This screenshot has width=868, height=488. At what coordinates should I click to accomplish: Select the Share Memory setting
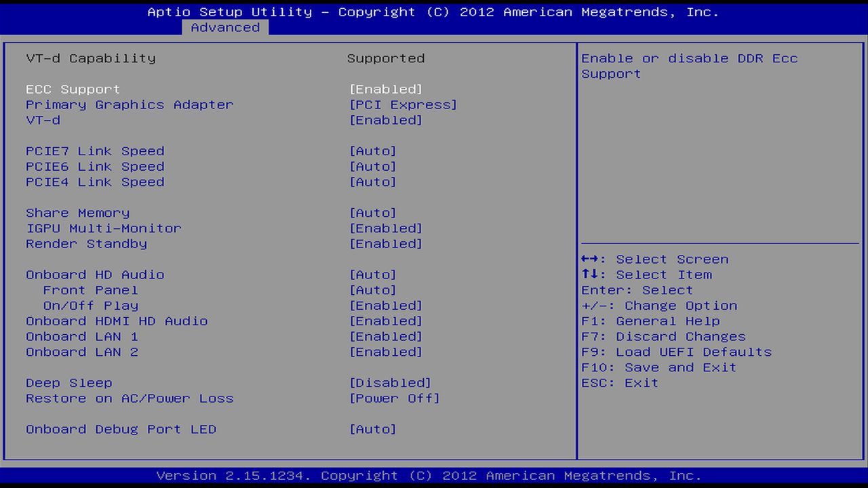pyautogui.click(x=77, y=213)
